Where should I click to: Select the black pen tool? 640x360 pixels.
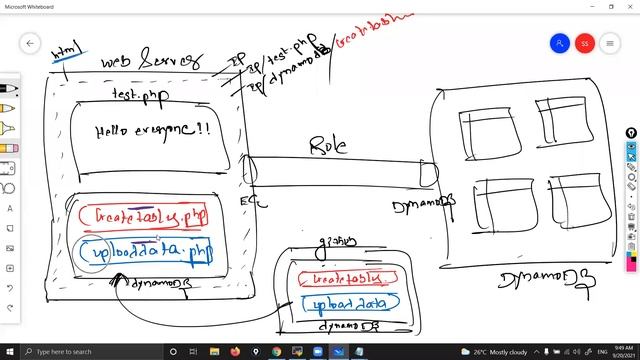(x=9, y=89)
